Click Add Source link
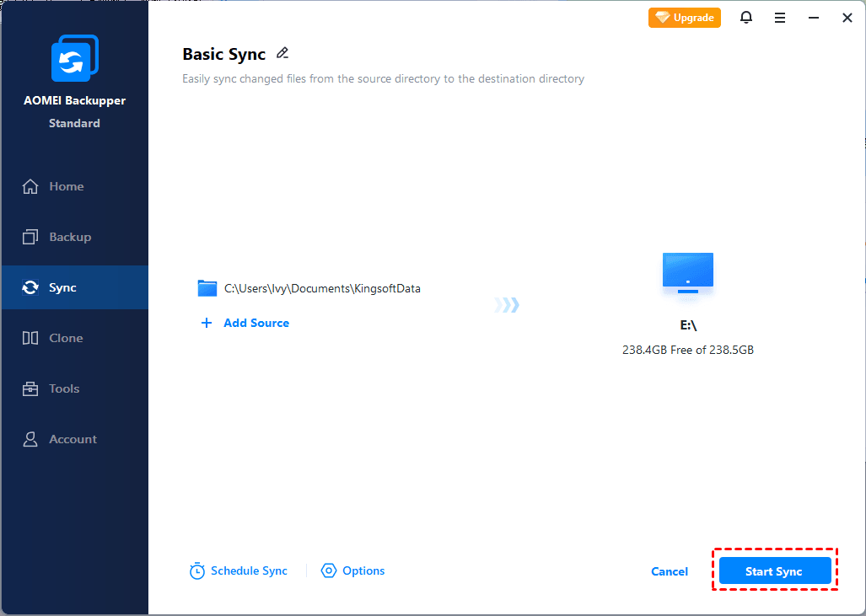Image resolution: width=866 pixels, height=616 pixels. pyautogui.click(x=256, y=323)
